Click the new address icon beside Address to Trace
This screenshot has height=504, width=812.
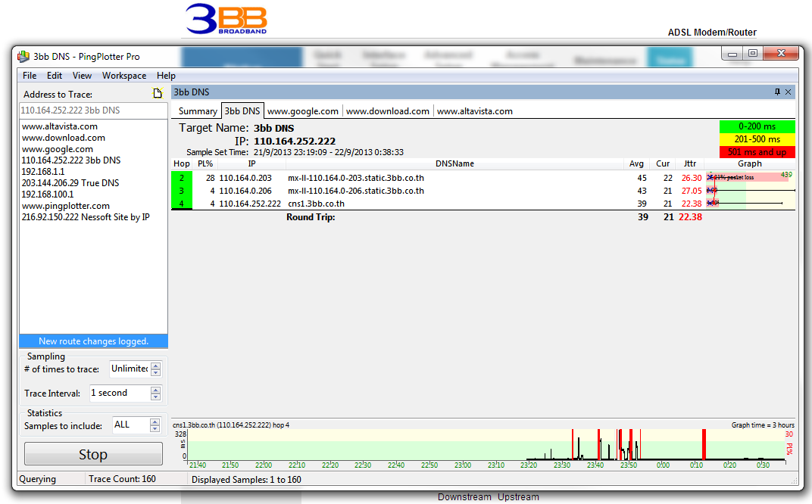[158, 93]
